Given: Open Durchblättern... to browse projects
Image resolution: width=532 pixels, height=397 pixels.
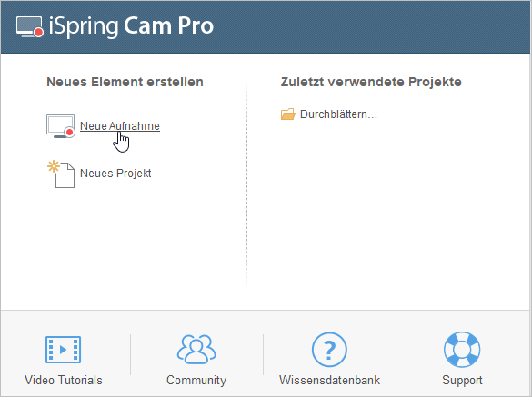Looking at the screenshot, I should click(338, 114).
